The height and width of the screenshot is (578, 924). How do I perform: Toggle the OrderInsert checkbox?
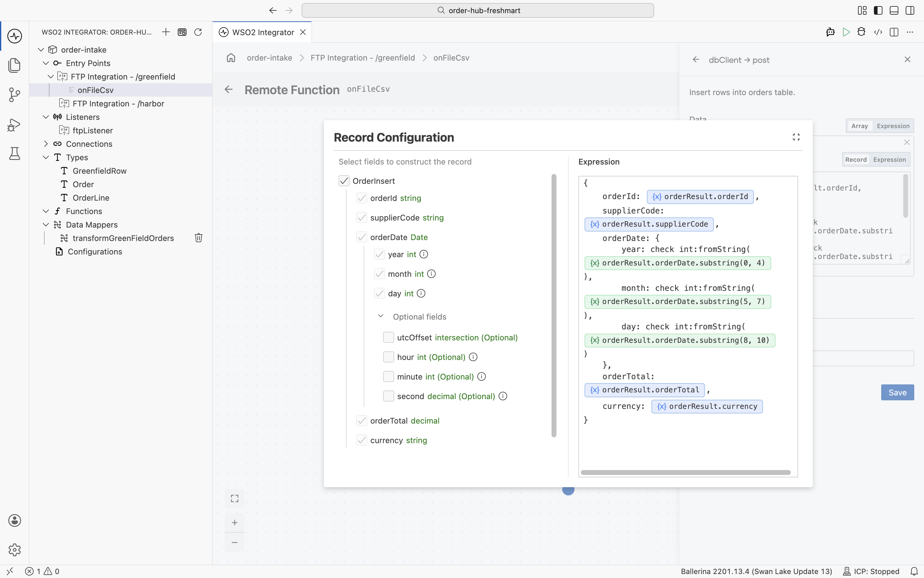[344, 181]
